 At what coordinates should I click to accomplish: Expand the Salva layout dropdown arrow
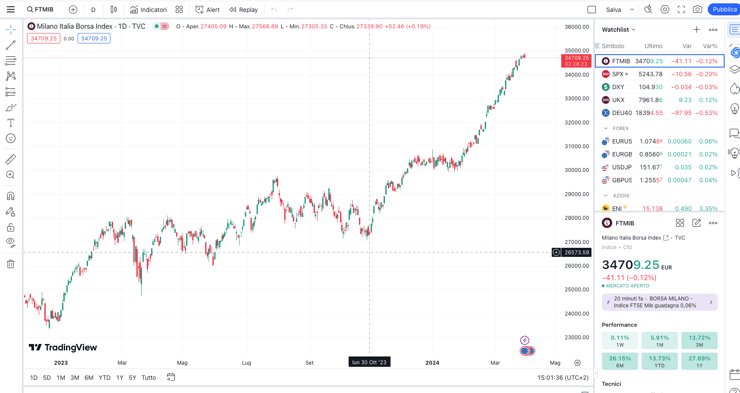632,9
